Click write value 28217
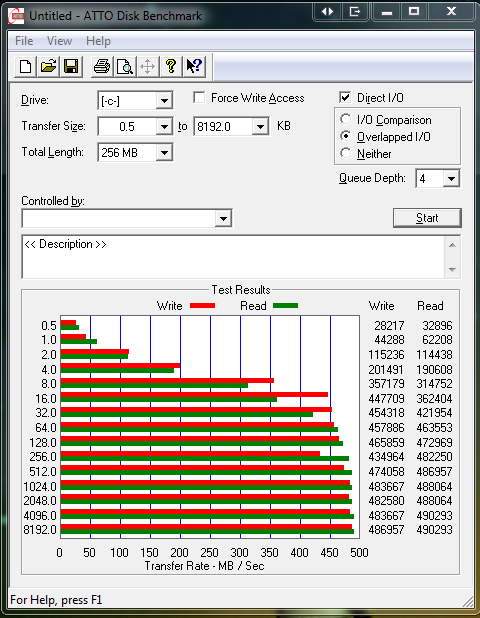 [x=389, y=326]
